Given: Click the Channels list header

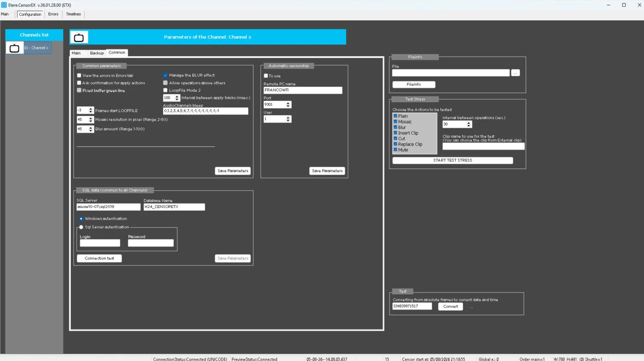Looking at the screenshot, I should tap(34, 35).
